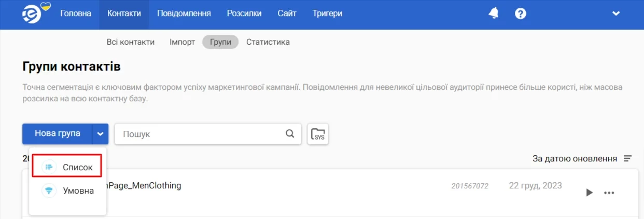644x219 pixels.
Task: Click the search magnifier icon
Action: click(x=290, y=133)
